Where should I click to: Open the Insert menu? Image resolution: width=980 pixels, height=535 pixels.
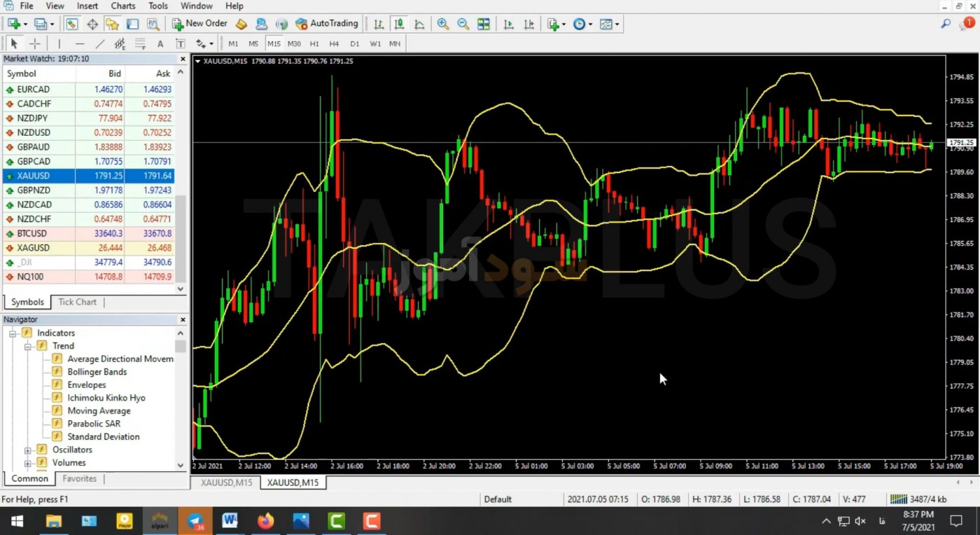87,6
